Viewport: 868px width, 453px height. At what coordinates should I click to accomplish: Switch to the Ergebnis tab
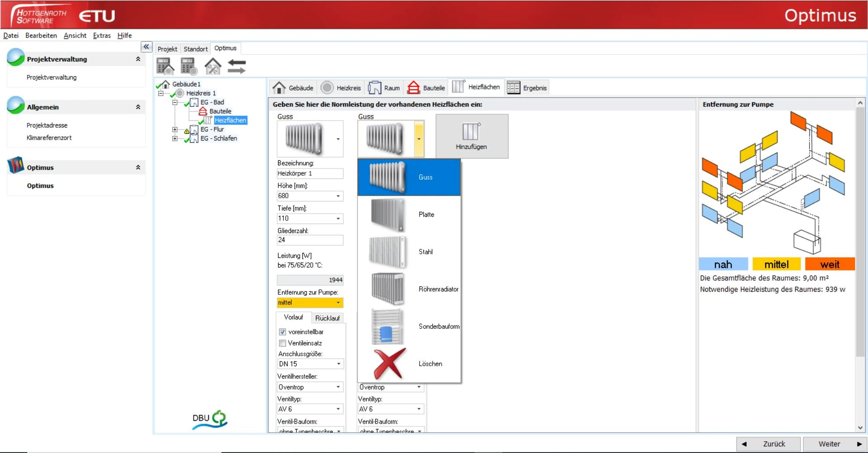[x=527, y=88]
